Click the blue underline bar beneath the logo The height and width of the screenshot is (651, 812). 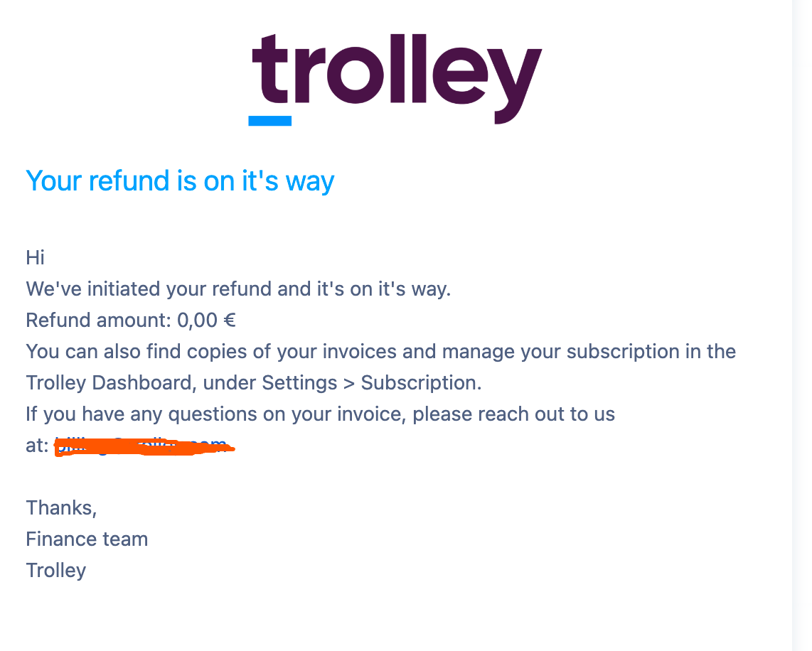(x=269, y=121)
